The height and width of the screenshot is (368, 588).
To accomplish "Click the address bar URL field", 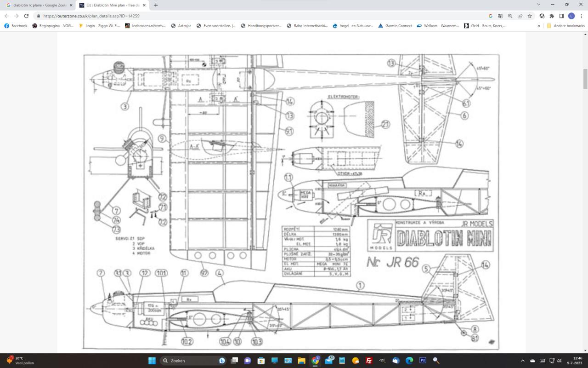I will [x=230, y=16].
